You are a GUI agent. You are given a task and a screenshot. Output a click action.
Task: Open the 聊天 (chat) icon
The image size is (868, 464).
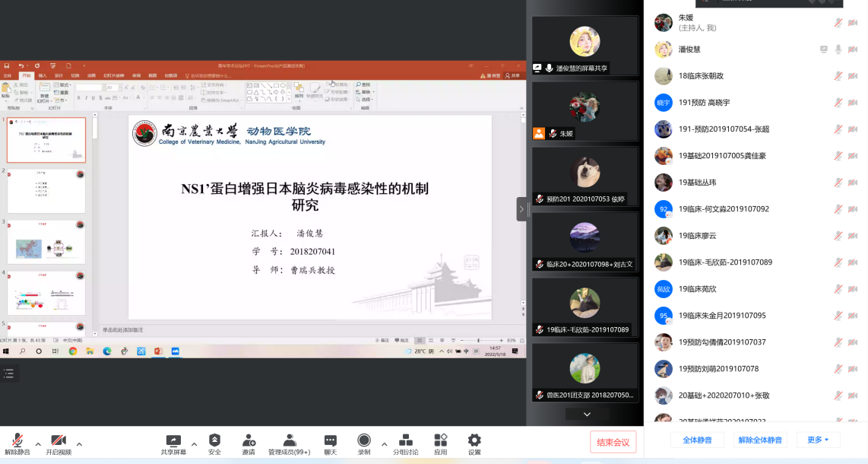click(x=330, y=443)
